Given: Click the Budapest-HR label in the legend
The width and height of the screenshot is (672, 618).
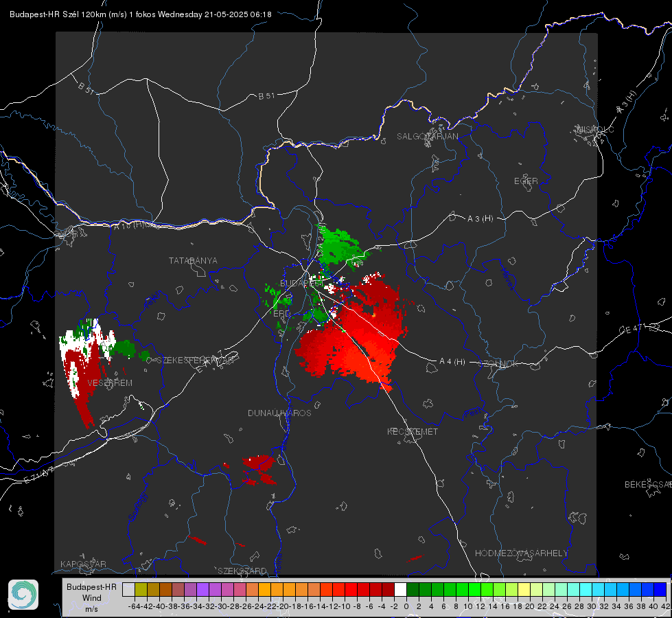Looking at the screenshot, I should [92, 587].
